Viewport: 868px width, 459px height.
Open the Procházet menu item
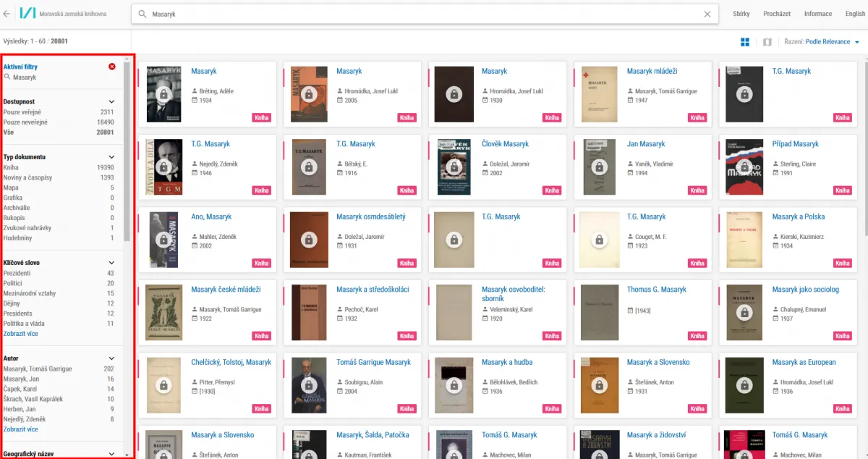point(777,14)
